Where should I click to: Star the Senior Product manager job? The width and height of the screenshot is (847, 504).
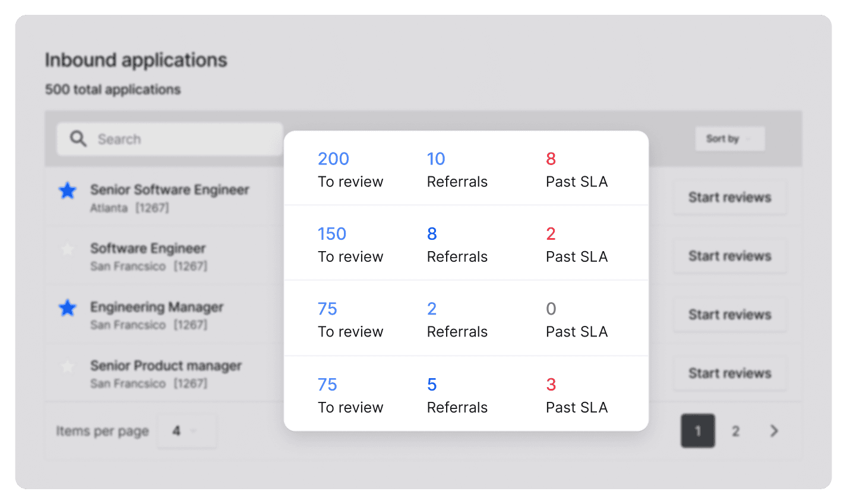pos(68,367)
